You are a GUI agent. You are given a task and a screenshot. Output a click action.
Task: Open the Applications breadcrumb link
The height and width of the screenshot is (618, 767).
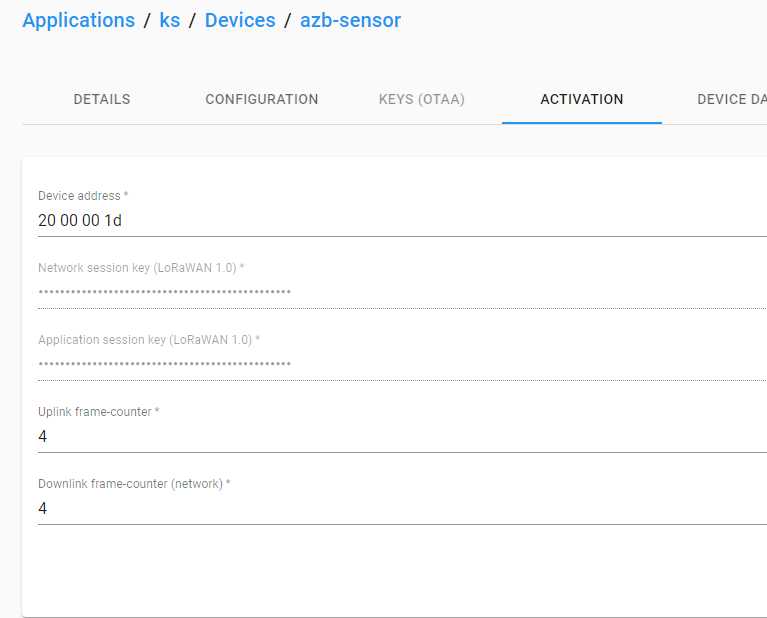click(x=79, y=21)
